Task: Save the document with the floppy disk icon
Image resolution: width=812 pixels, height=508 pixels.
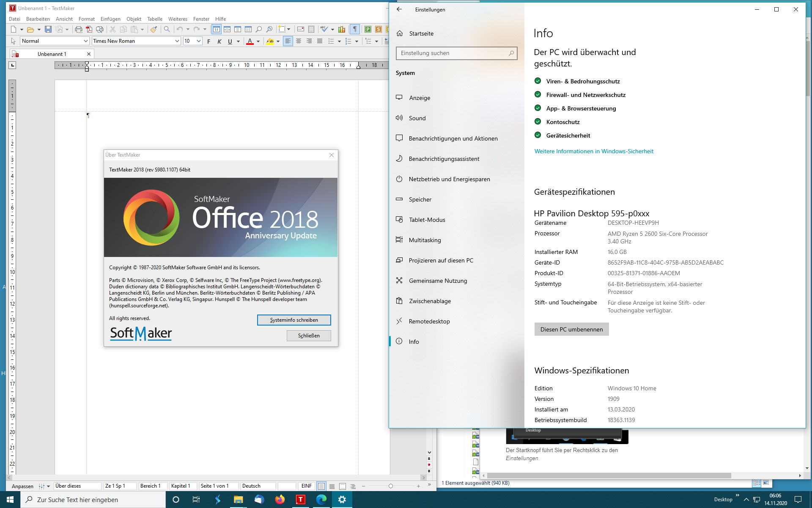Action: pos(48,29)
